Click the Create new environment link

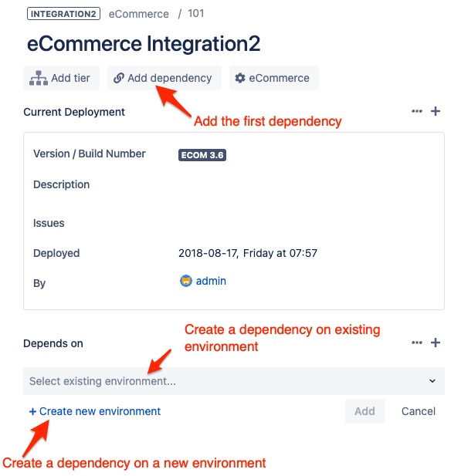click(x=95, y=411)
